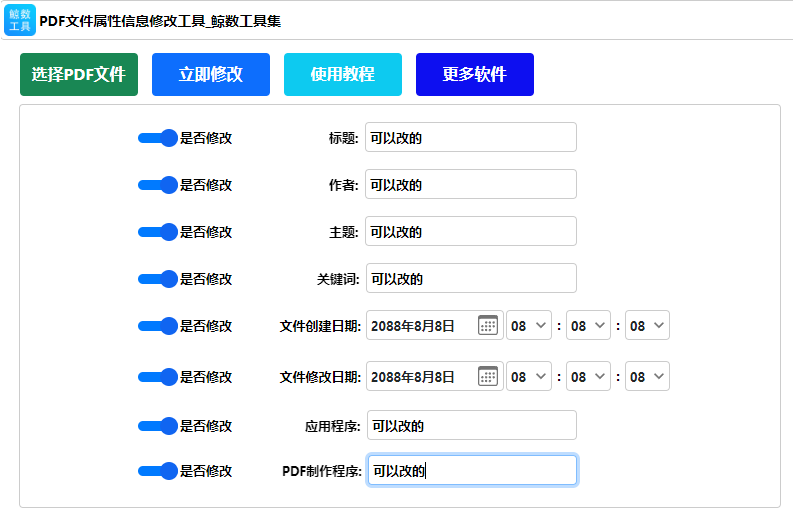Viewport: 800px width, 515px height.
Task: Toggle 是否修改 switch for 关键词
Action: 158,279
